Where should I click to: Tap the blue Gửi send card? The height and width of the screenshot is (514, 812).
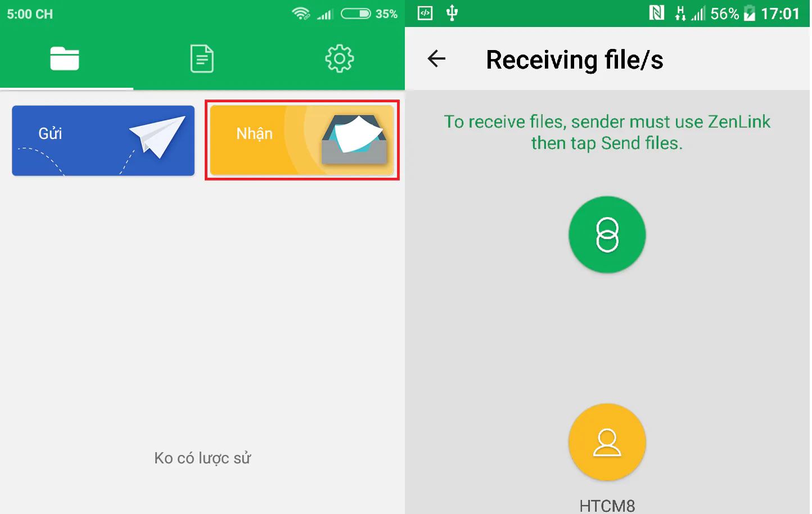103,141
